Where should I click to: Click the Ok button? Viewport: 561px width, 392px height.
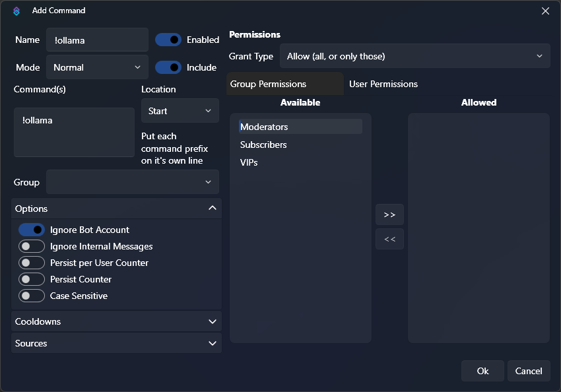pyautogui.click(x=482, y=371)
